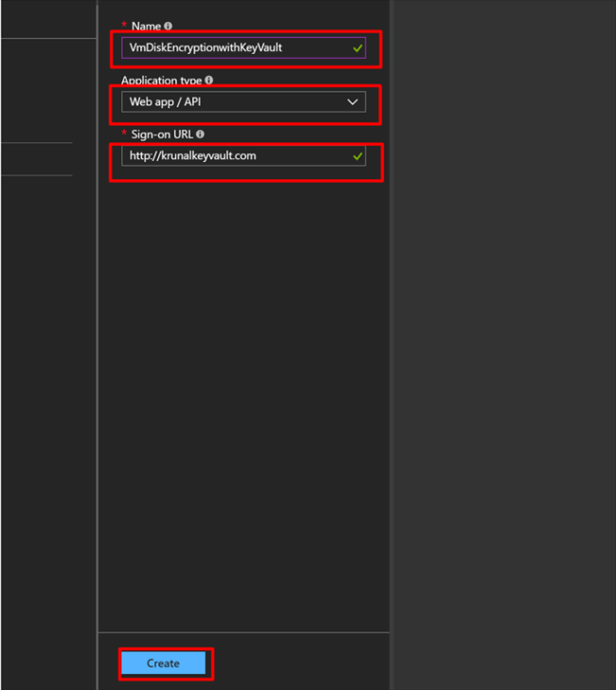Click the 'Sign-on URL' label text

pos(162,135)
